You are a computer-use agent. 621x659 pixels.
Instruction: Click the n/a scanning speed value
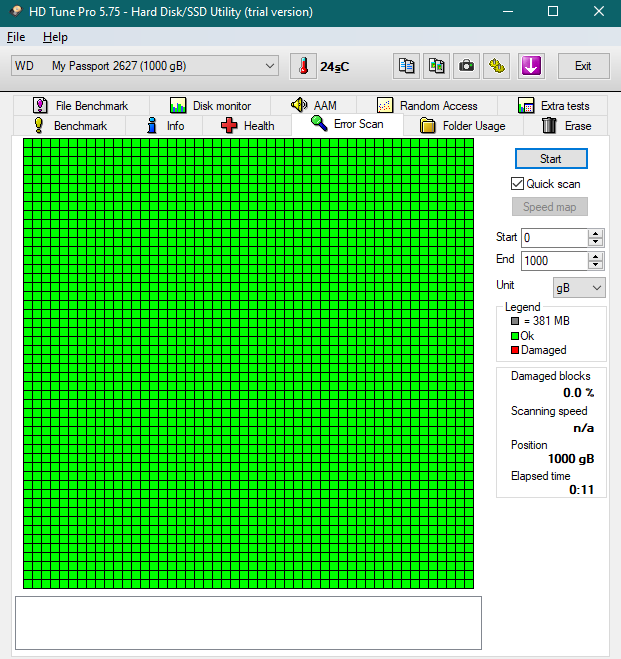(584, 428)
